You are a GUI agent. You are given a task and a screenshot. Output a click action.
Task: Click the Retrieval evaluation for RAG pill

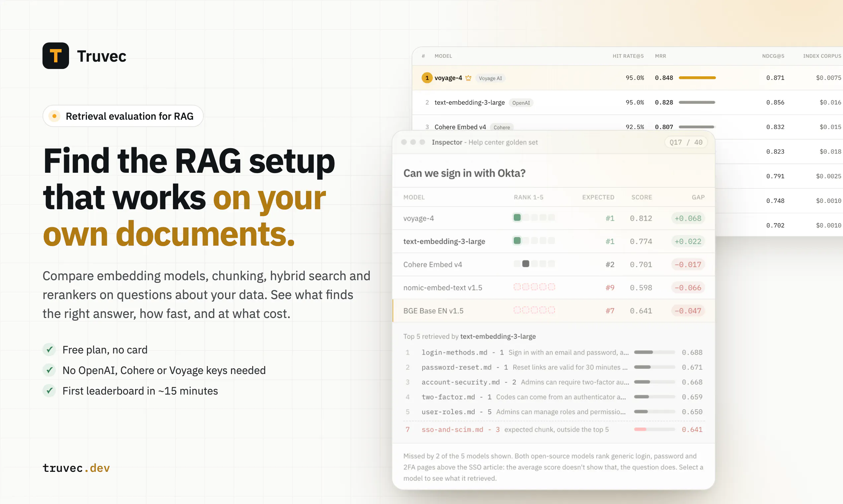coord(123,116)
